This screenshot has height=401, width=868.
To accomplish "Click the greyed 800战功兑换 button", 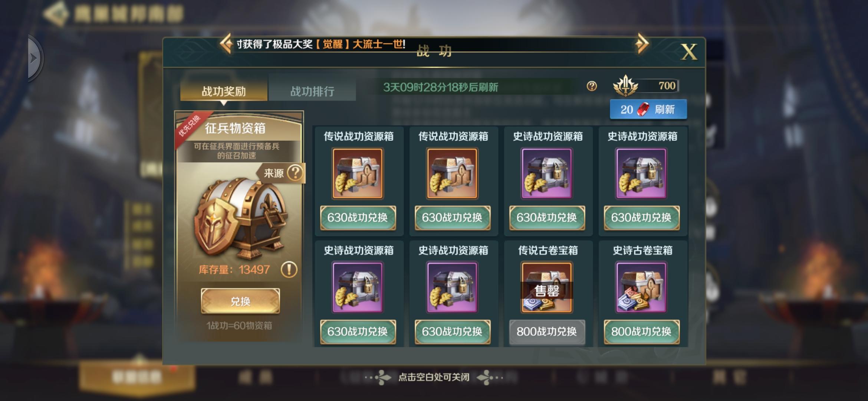I will coord(547,332).
